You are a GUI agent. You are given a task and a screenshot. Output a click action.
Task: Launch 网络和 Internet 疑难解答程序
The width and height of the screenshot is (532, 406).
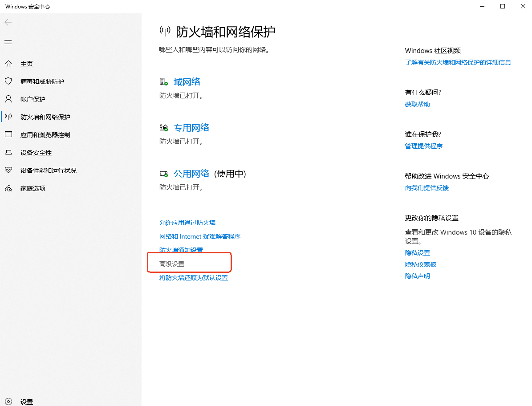click(200, 236)
